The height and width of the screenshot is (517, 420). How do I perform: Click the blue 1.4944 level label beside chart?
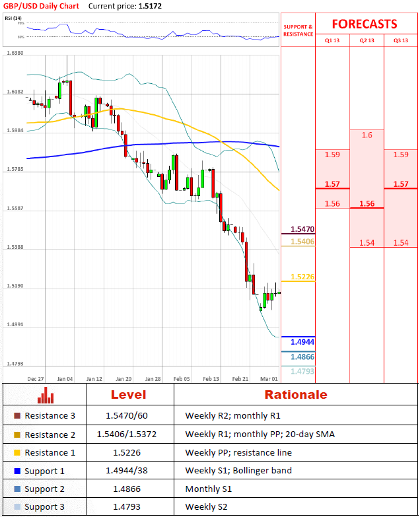pyautogui.click(x=302, y=342)
